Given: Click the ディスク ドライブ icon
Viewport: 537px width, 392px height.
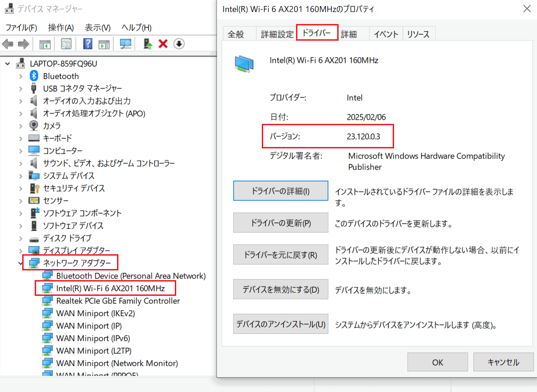Looking at the screenshot, I should point(34,239).
